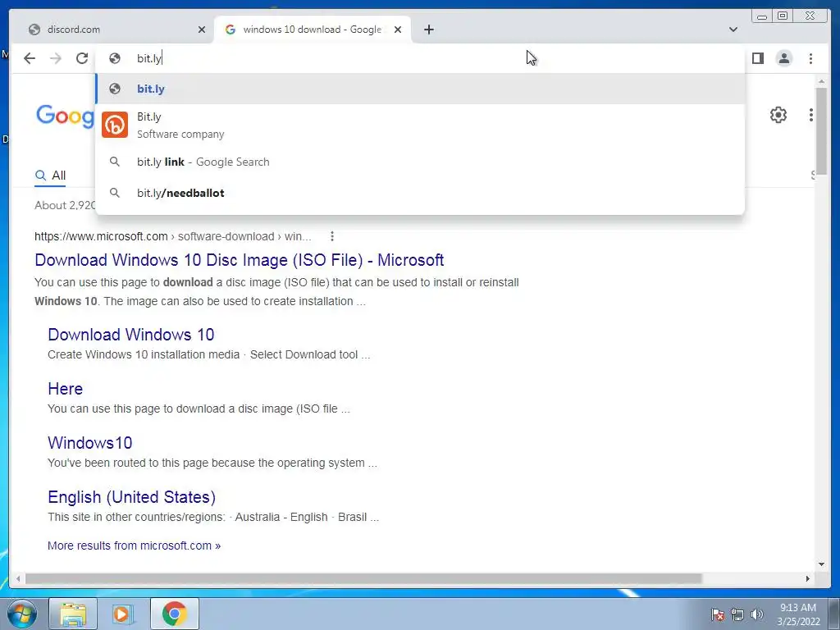This screenshot has height=630, width=840.
Task: Select the All search results tab
Action: 50,176
